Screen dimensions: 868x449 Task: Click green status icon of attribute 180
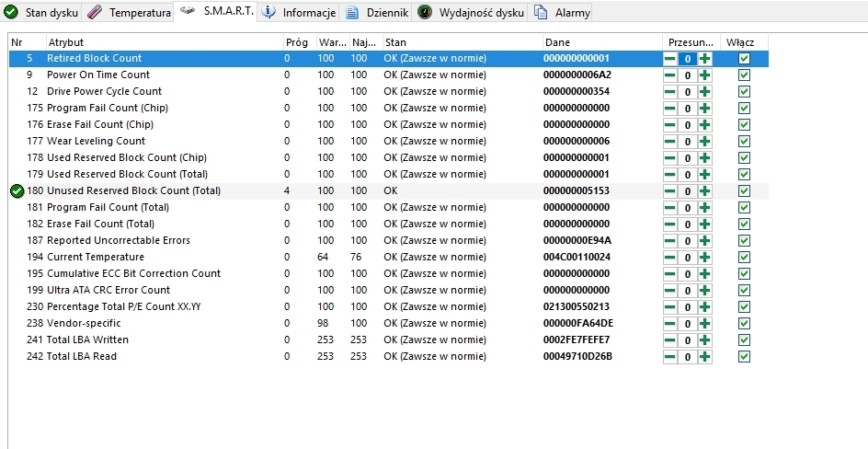(x=17, y=191)
